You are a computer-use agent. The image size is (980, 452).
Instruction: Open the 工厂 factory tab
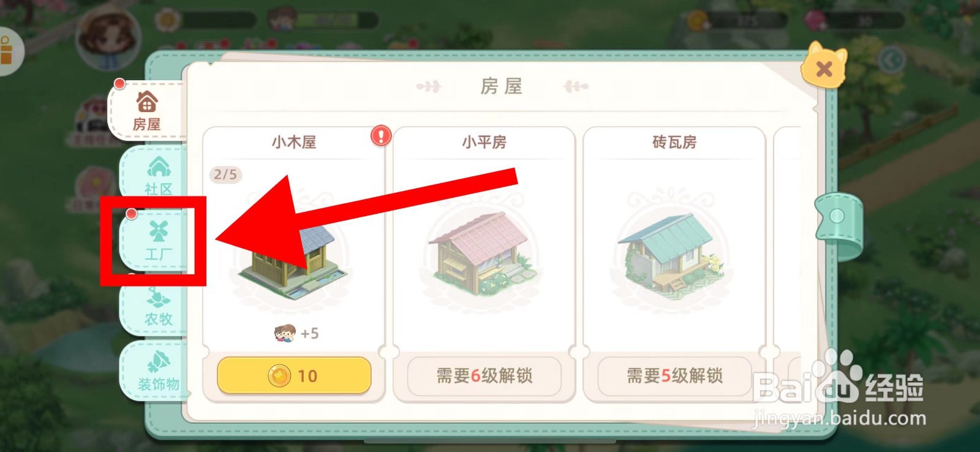[157, 241]
